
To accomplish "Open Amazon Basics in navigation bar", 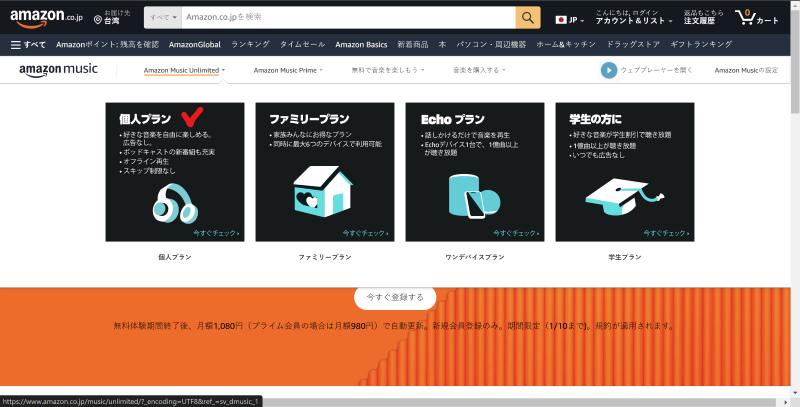I will 361,45.
